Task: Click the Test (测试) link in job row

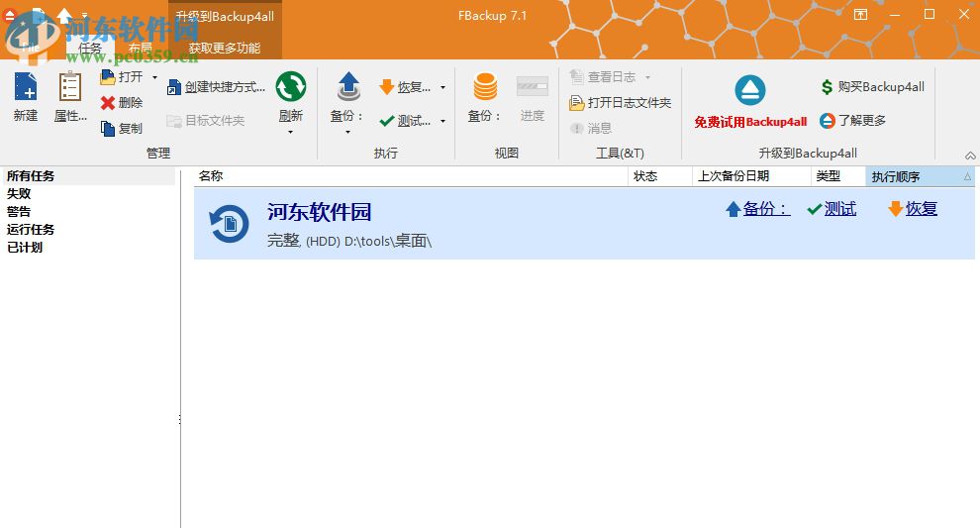Action: tap(840, 208)
